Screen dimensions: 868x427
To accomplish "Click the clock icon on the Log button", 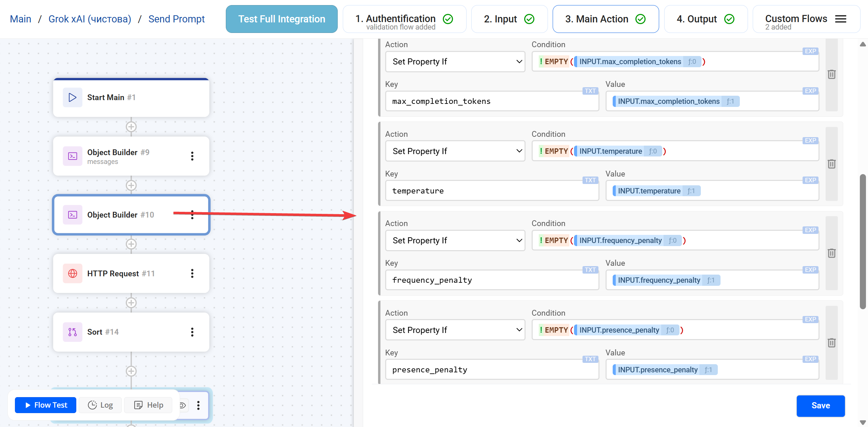I will tap(92, 405).
